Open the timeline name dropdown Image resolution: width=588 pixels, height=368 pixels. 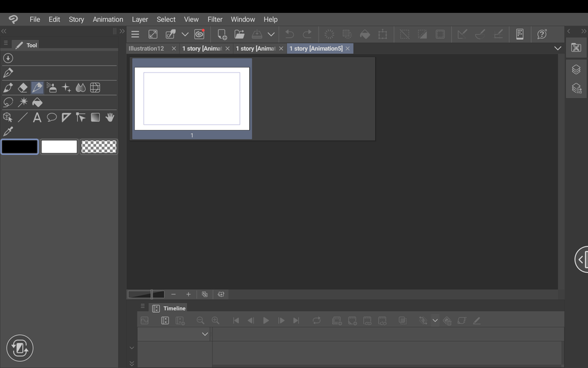tap(205, 334)
